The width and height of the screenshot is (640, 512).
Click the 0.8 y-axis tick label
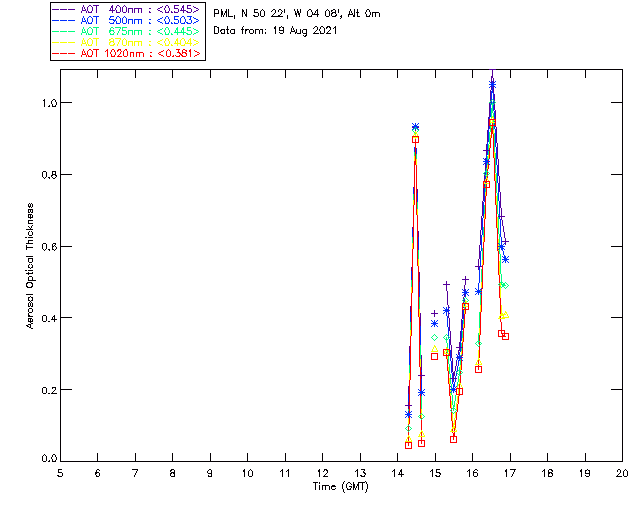coord(49,175)
